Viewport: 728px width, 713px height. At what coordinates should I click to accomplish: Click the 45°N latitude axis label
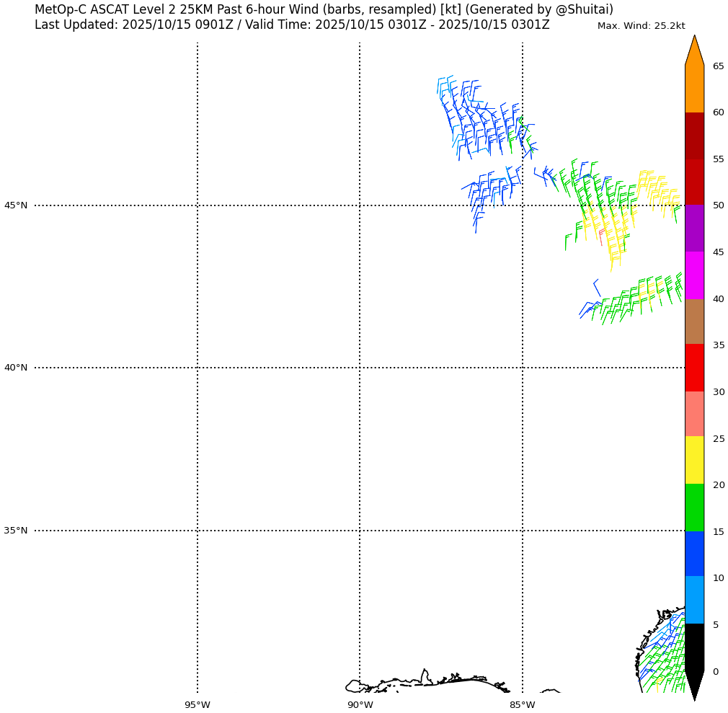(16, 205)
